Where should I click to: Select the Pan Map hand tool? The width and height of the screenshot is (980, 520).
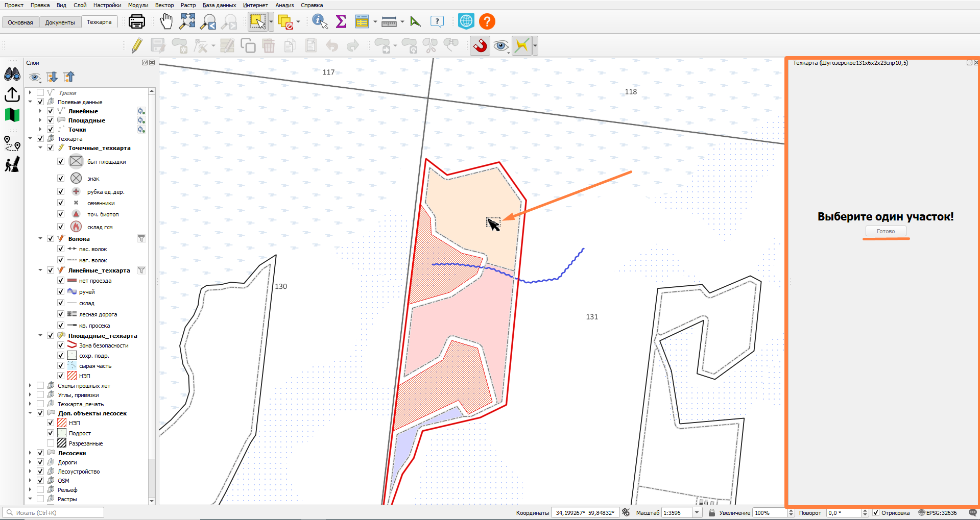click(166, 21)
